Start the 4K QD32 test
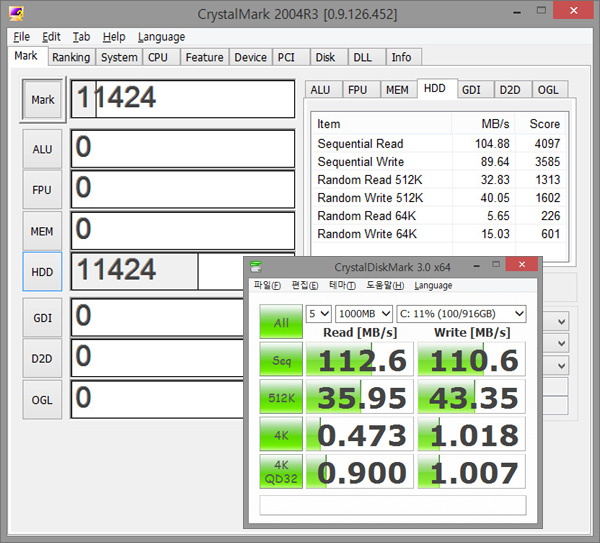The image size is (600, 543). [x=281, y=471]
